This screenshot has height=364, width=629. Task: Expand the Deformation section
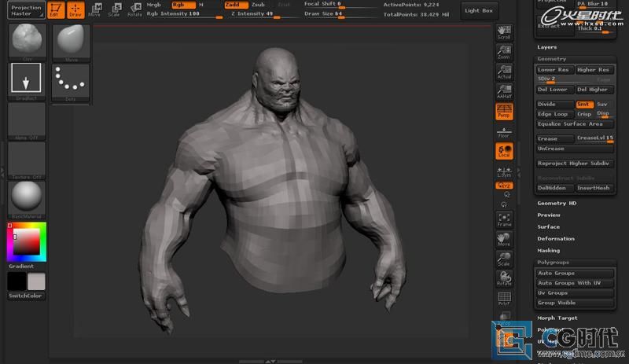point(556,239)
